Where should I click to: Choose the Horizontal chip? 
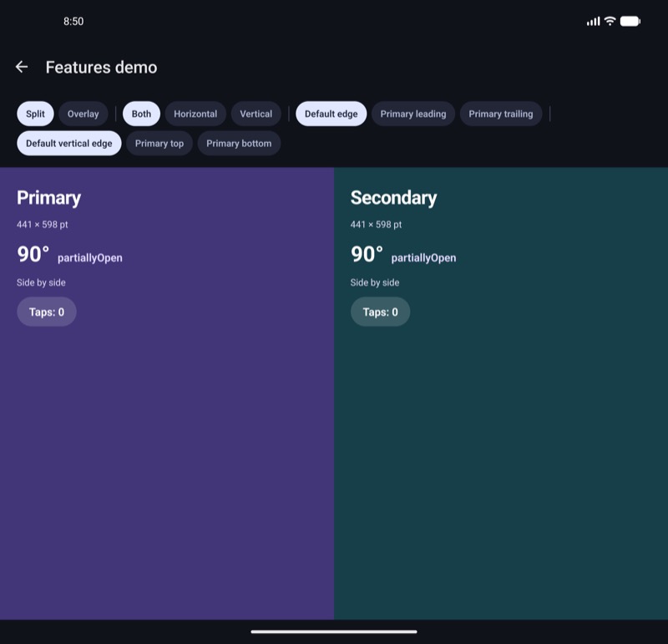195,114
